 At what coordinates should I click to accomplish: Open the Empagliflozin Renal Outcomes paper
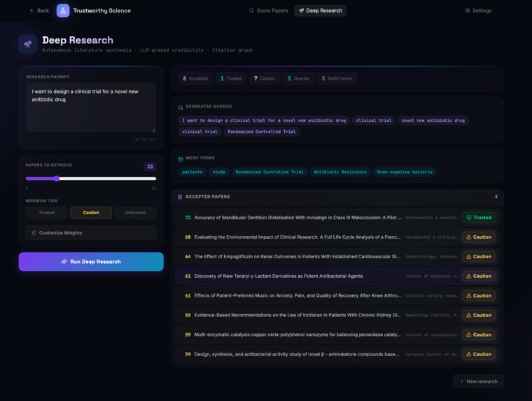click(337, 256)
